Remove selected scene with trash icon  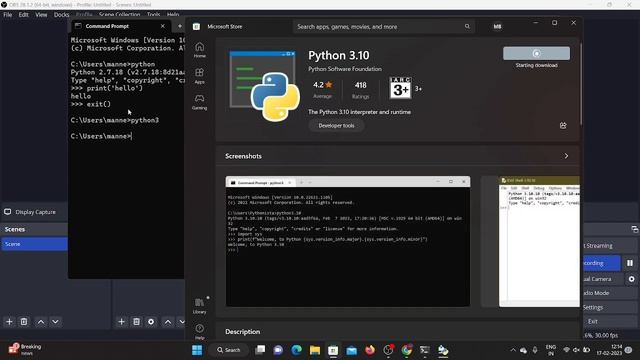pyautogui.click(x=24, y=322)
